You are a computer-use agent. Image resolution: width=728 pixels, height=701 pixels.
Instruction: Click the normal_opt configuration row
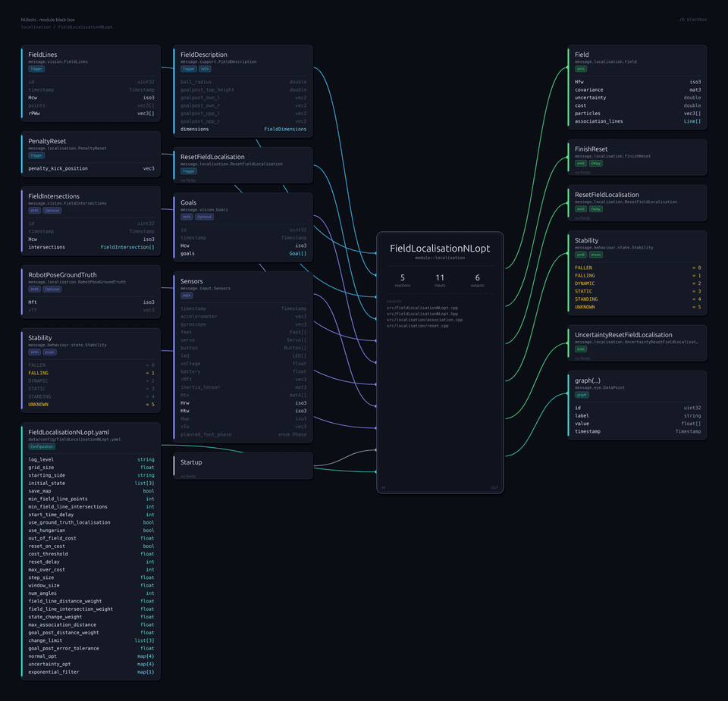[91, 656]
